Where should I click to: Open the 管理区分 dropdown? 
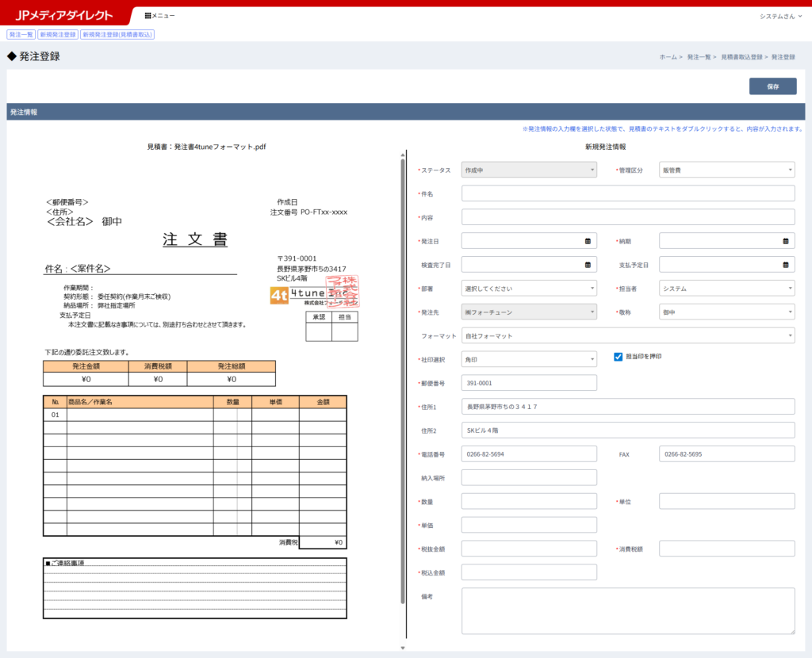click(726, 170)
